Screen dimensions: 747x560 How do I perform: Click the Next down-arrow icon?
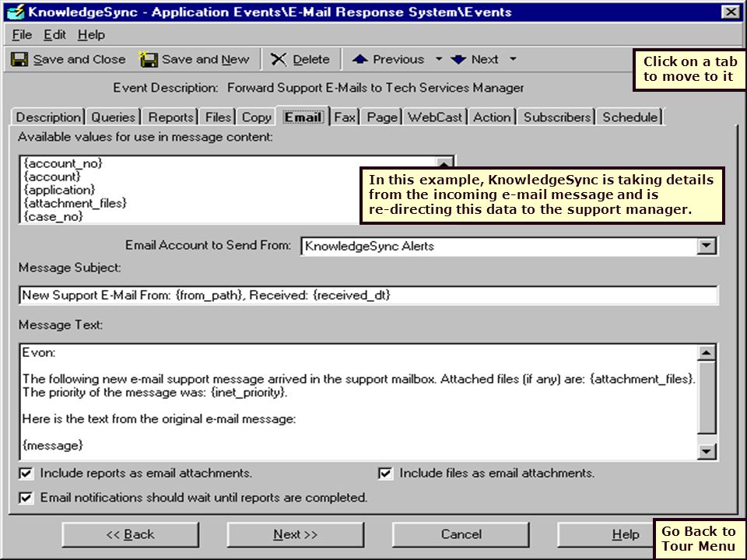458,60
